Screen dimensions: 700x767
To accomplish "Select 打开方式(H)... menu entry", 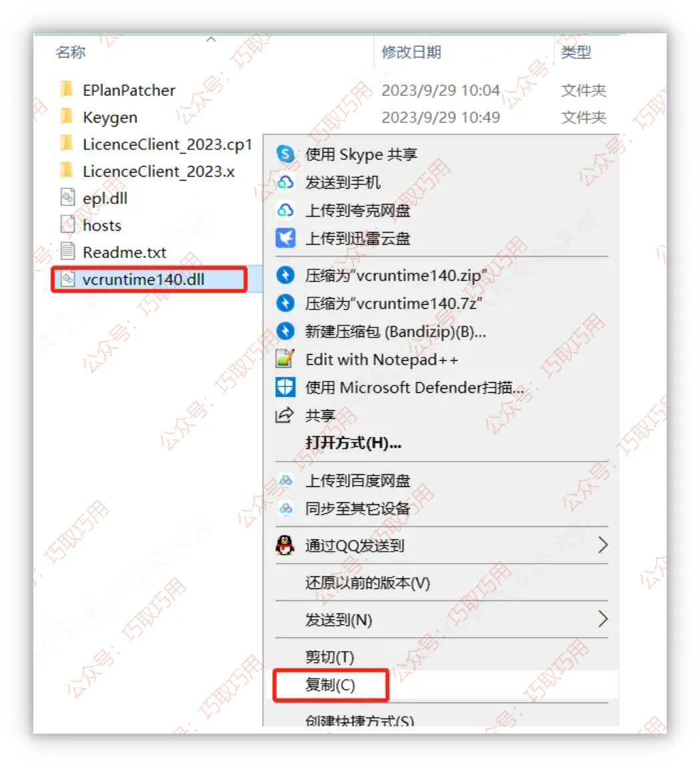I will pos(353,443).
